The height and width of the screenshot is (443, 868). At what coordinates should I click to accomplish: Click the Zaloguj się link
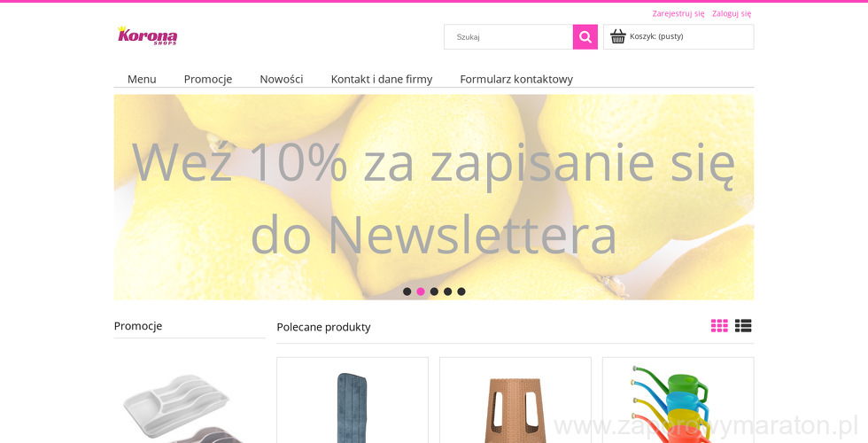(732, 14)
